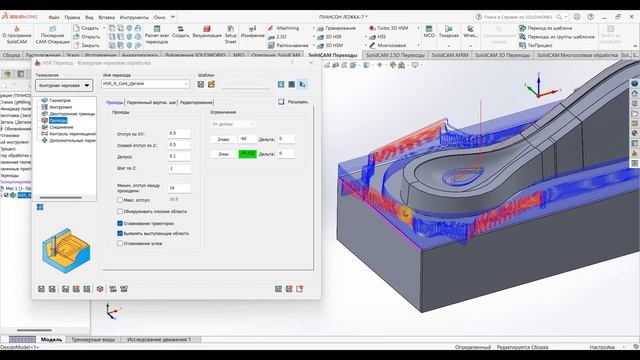Switch to Трехмерные виды bottom tab
The height and width of the screenshot is (360, 640).
[x=93, y=340]
